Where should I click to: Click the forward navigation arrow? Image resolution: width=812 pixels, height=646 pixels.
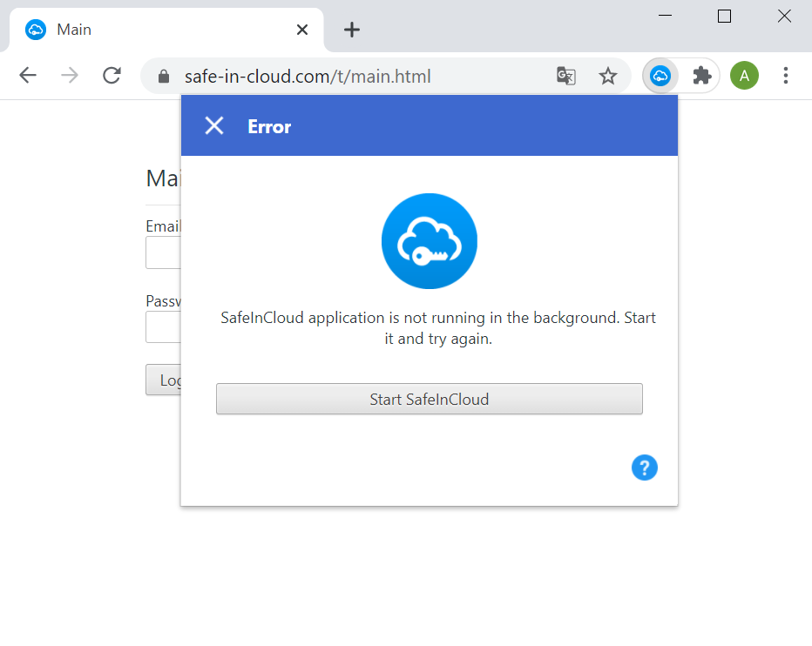70,76
